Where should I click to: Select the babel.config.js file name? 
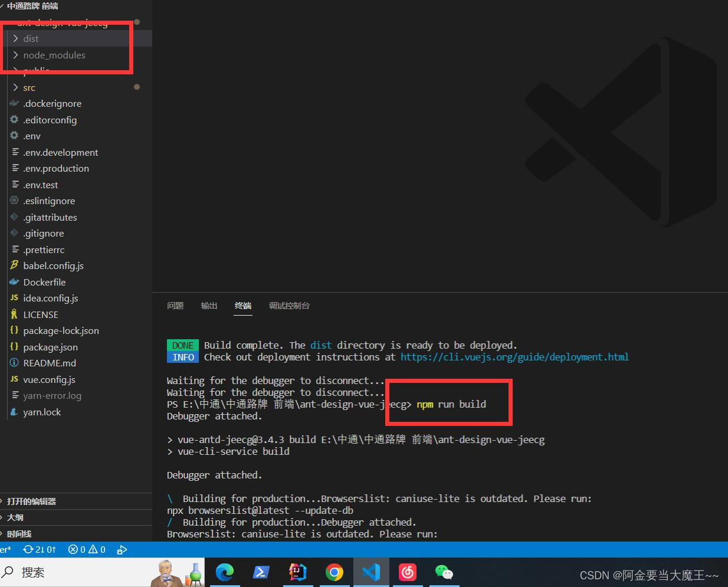coord(53,265)
